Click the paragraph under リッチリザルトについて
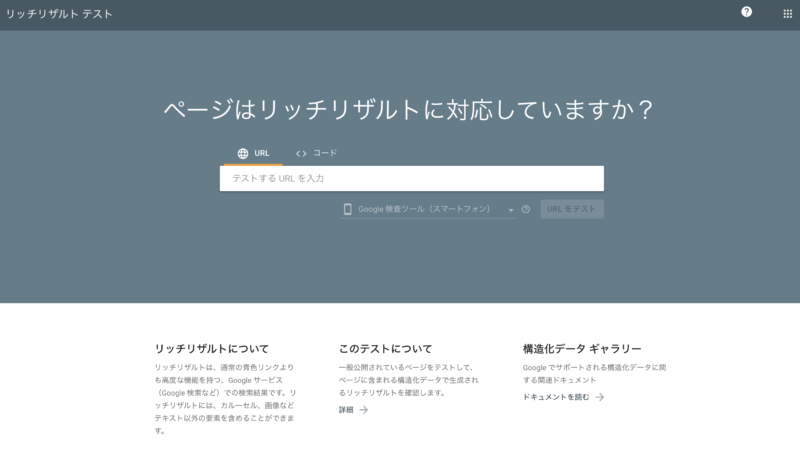This screenshot has width=800, height=460. coord(225,399)
